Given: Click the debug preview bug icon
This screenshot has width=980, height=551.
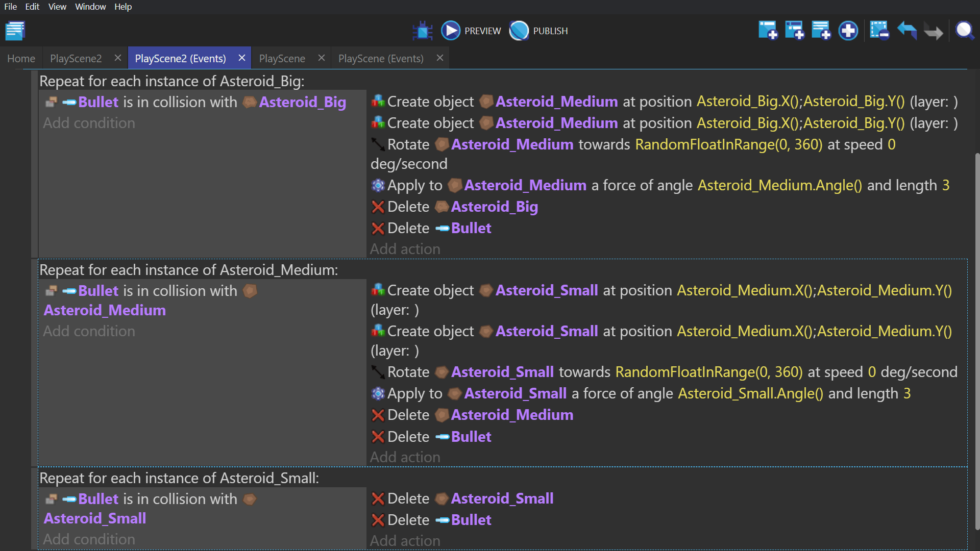Looking at the screenshot, I should coord(422,31).
